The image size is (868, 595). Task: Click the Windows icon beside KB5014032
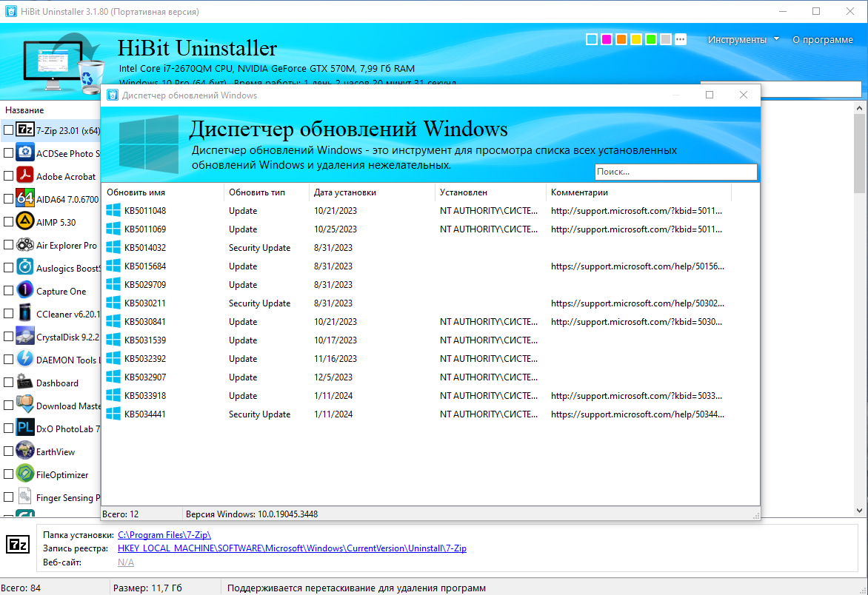[113, 247]
